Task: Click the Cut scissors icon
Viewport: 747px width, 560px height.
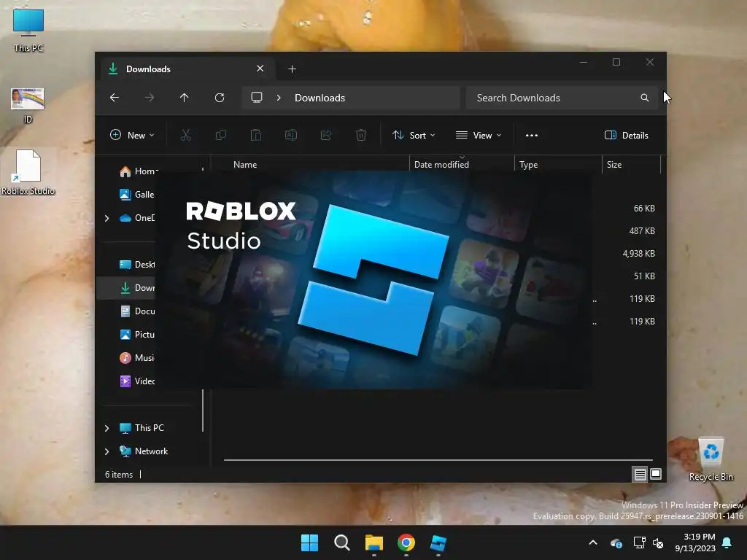Action: coord(186,135)
